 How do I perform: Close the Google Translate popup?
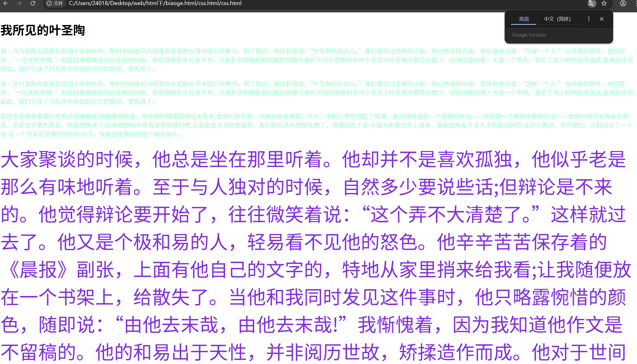click(602, 19)
